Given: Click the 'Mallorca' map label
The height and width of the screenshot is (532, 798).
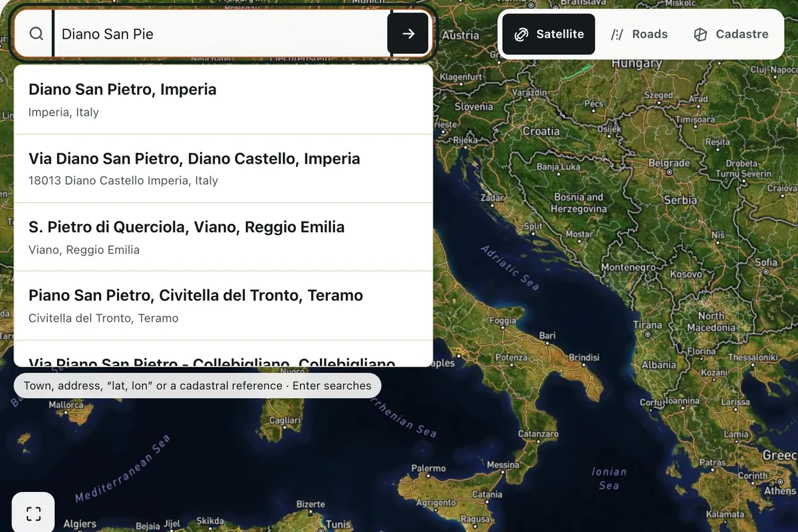Looking at the screenshot, I should [x=66, y=404].
